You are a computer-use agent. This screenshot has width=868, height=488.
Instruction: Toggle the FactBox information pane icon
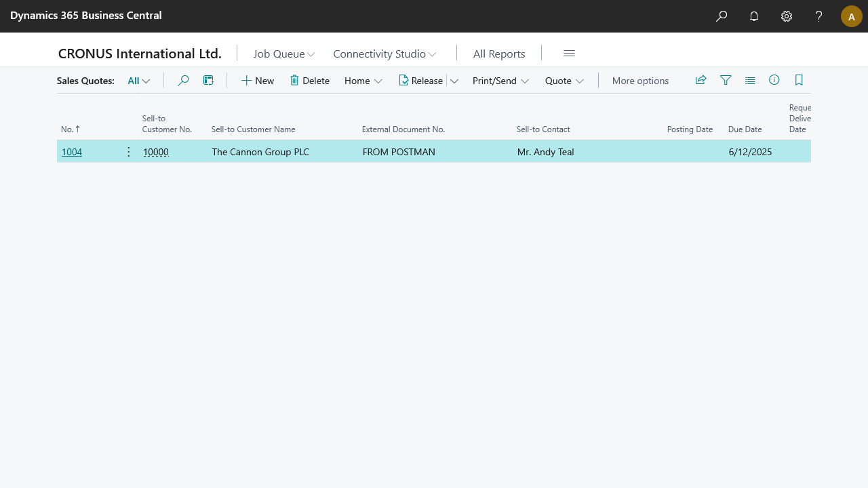pos(774,80)
